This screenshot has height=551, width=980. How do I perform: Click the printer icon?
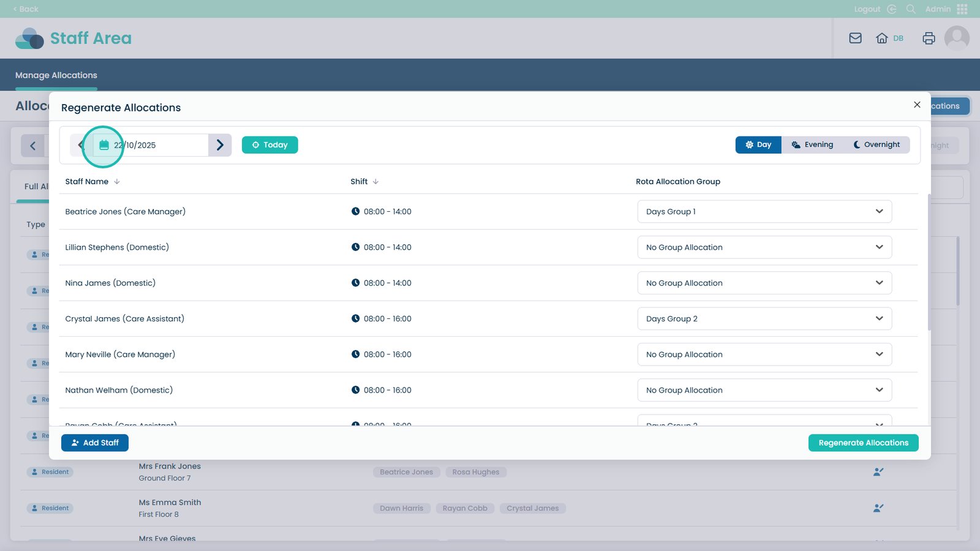click(929, 38)
